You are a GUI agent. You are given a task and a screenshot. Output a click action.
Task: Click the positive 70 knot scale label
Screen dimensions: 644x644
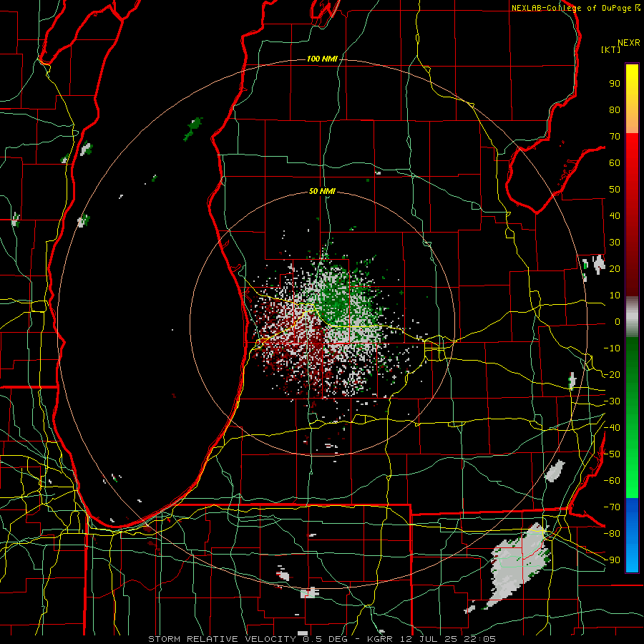click(x=615, y=137)
